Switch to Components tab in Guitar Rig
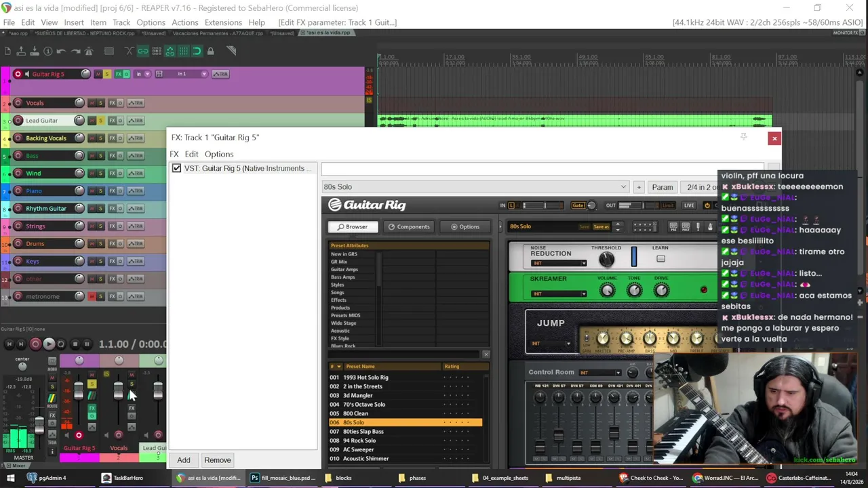Viewport: 868px width, 488px height. (408, 227)
